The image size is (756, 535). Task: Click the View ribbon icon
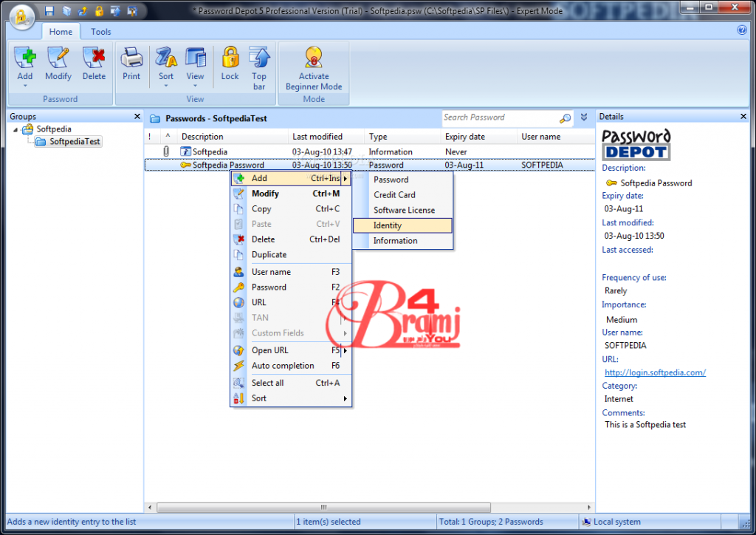point(195,58)
